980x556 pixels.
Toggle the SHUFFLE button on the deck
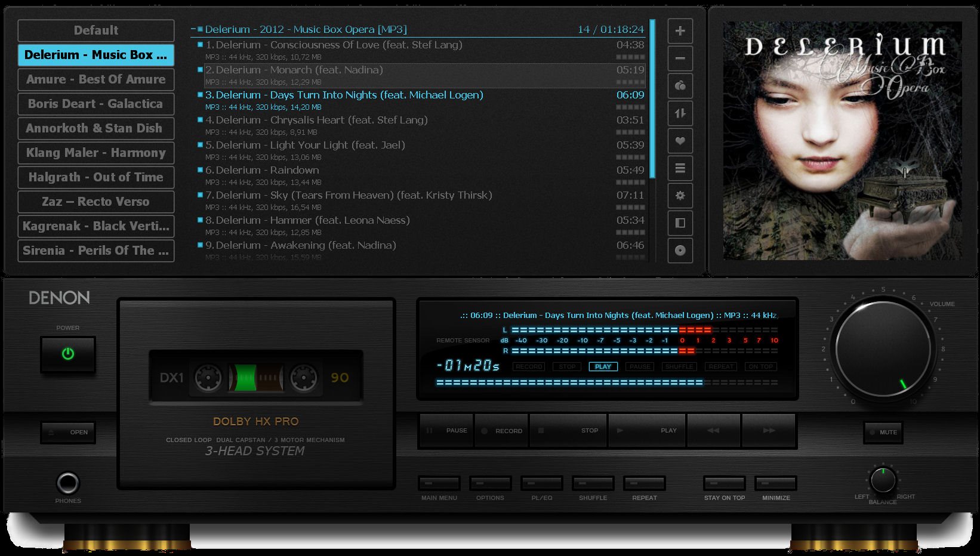point(593,483)
